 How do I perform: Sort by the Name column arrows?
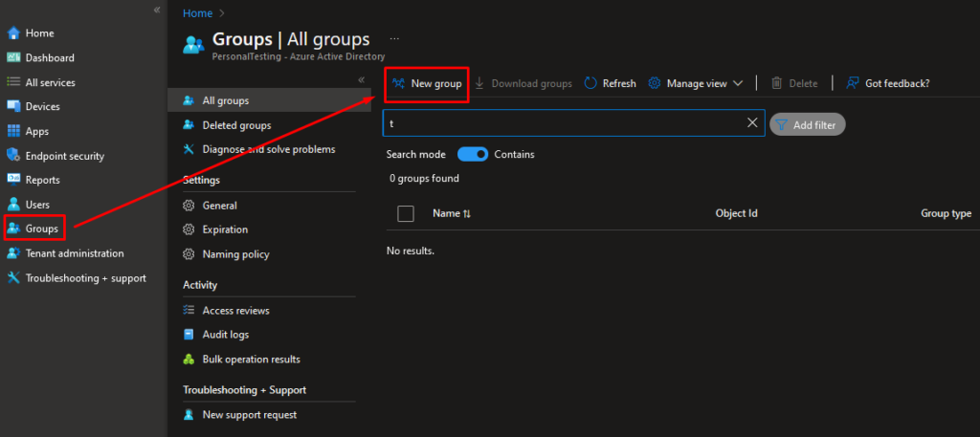(467, 213)
